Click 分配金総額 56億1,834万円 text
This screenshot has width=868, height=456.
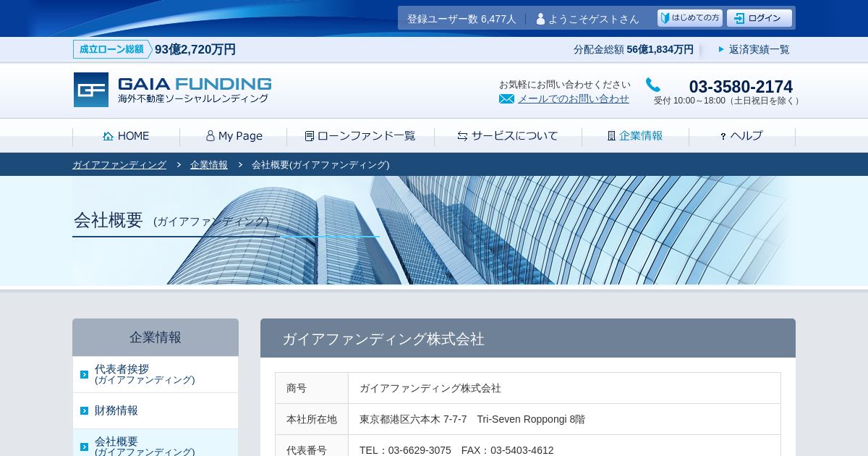point(634,49)
